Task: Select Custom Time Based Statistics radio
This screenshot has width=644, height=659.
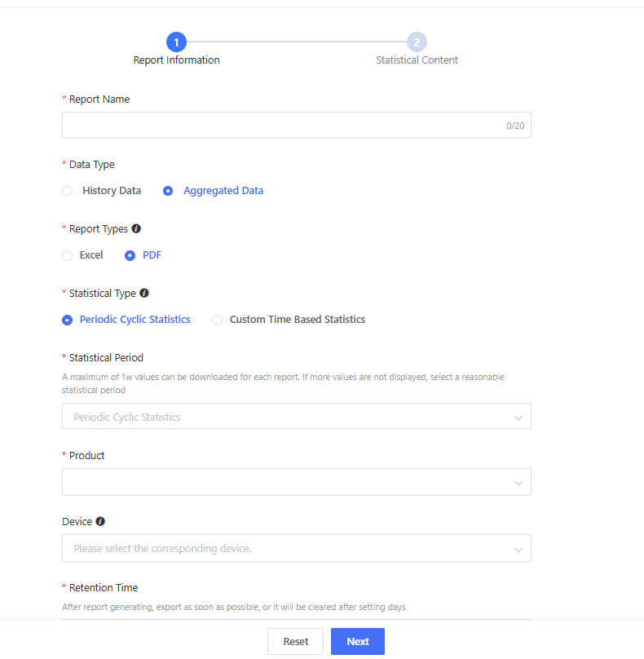Action: click(217, 320)
